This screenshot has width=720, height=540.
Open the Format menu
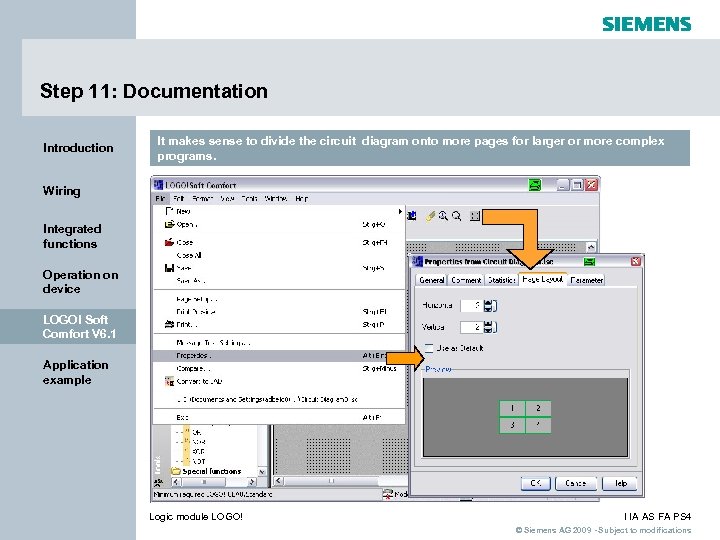click(x=202, y=198)
